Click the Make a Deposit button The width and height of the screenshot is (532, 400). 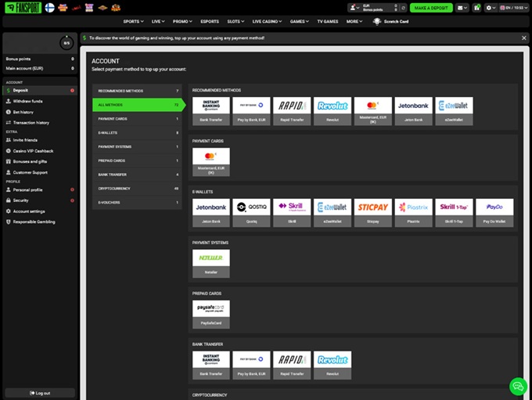click(x=431, y=8)
